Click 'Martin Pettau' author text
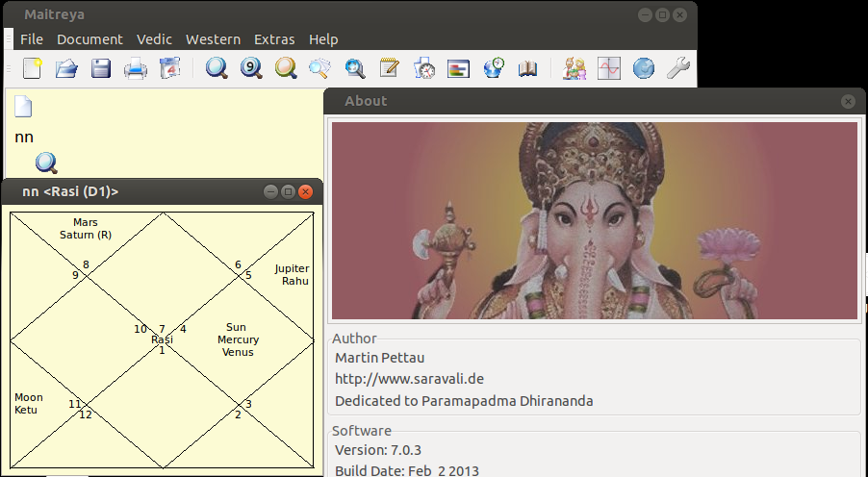 (380, 358)
